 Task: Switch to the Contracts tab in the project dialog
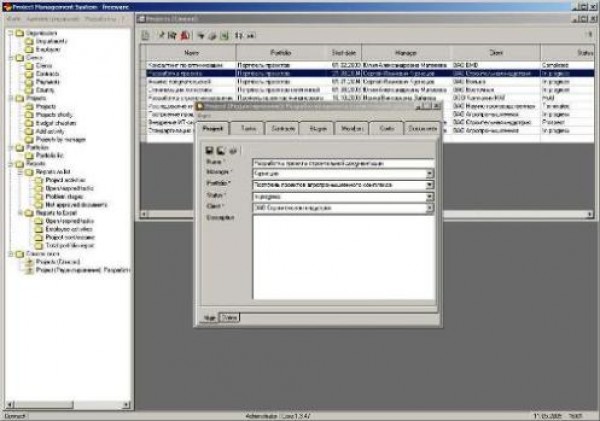click(282, 129)
